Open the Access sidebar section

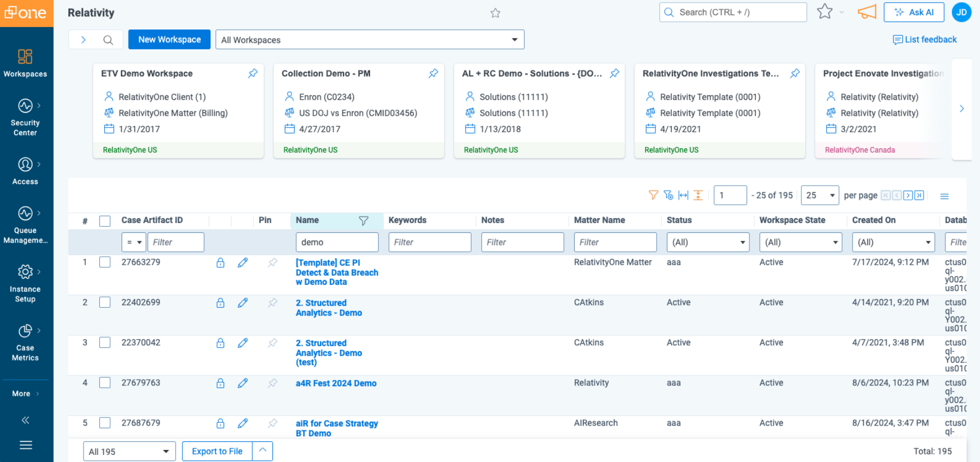pyautogui.click(x=26, y=171)
